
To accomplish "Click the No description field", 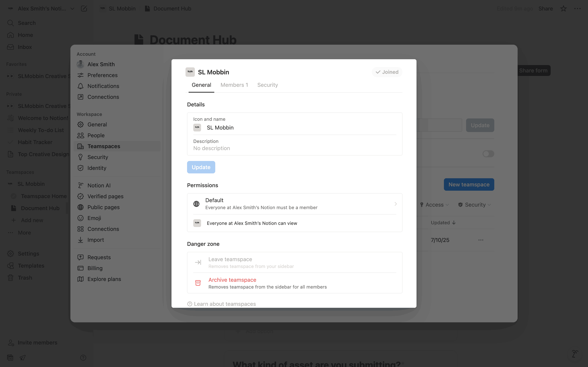I will point(211,148).
